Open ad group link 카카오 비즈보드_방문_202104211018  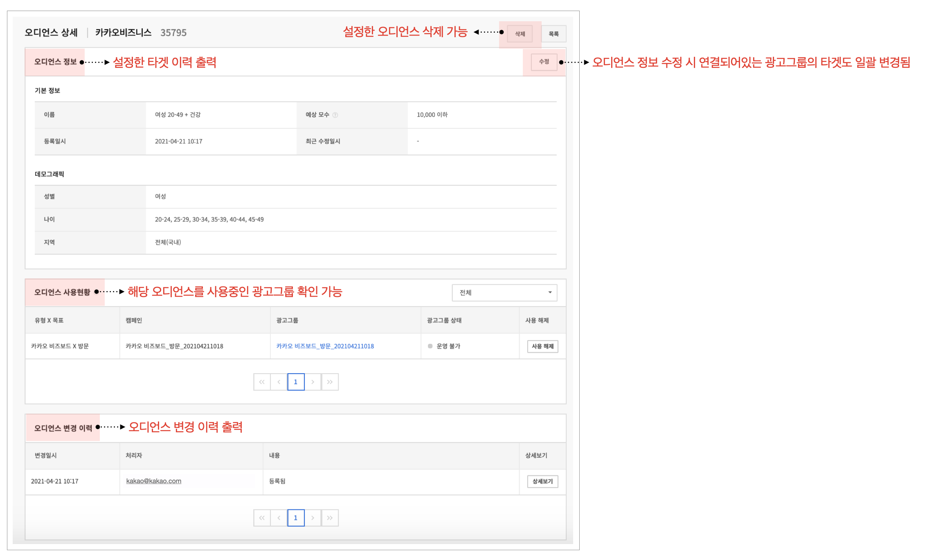pos(325,346)
